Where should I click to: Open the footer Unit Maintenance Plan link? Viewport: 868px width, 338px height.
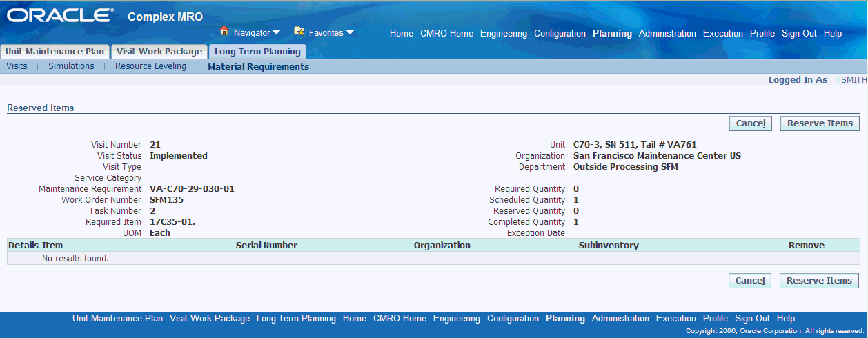click(117, 319)
